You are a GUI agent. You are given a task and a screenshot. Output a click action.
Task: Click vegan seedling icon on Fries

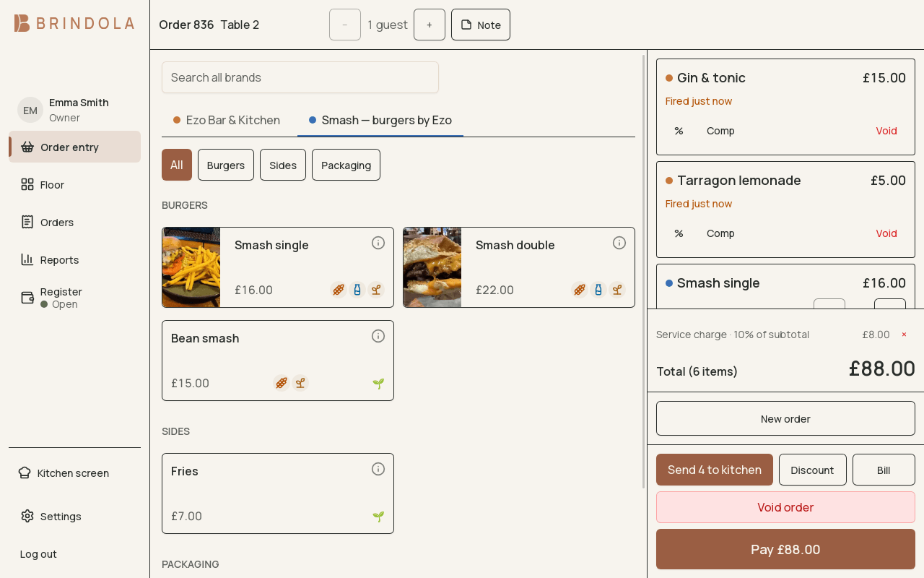pos(378,517)
